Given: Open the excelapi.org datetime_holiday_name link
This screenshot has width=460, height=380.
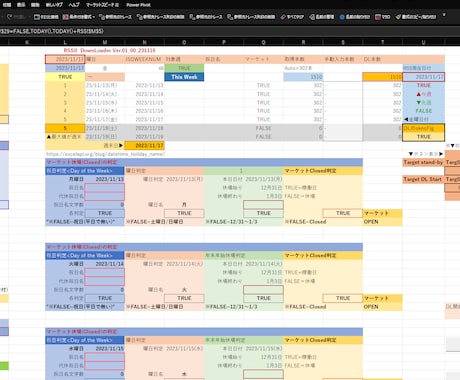Looking at the screenshot, I should (x=105, y=154).
